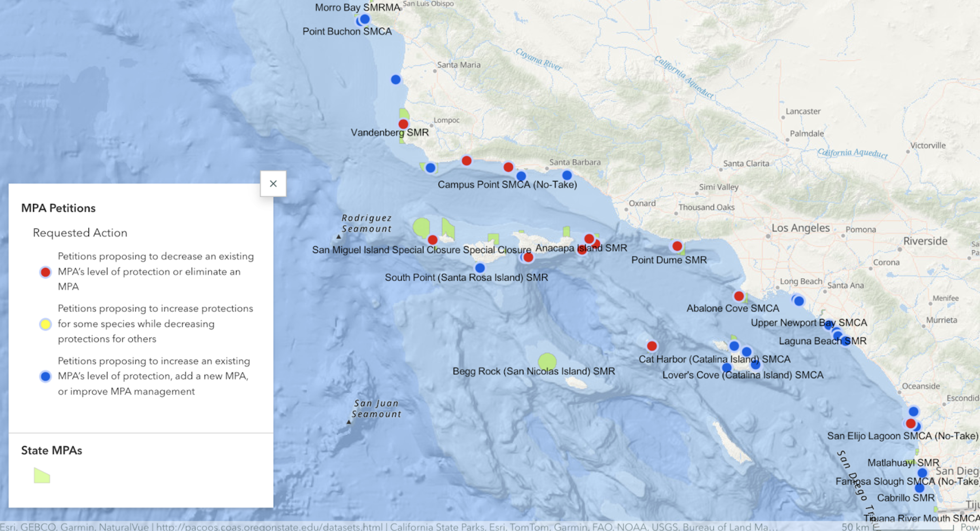
Task: Select the South Point (Santa Rosa Island) marker
Action: tap(480, 268)
